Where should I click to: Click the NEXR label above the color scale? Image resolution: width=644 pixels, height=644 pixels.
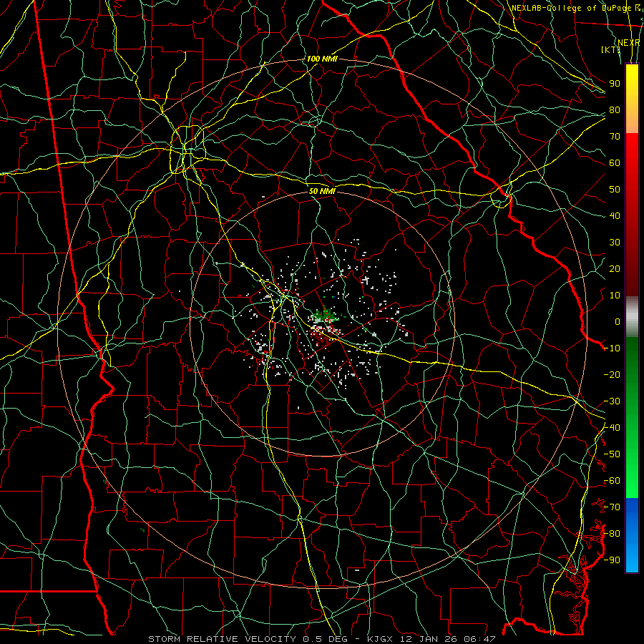628,43
